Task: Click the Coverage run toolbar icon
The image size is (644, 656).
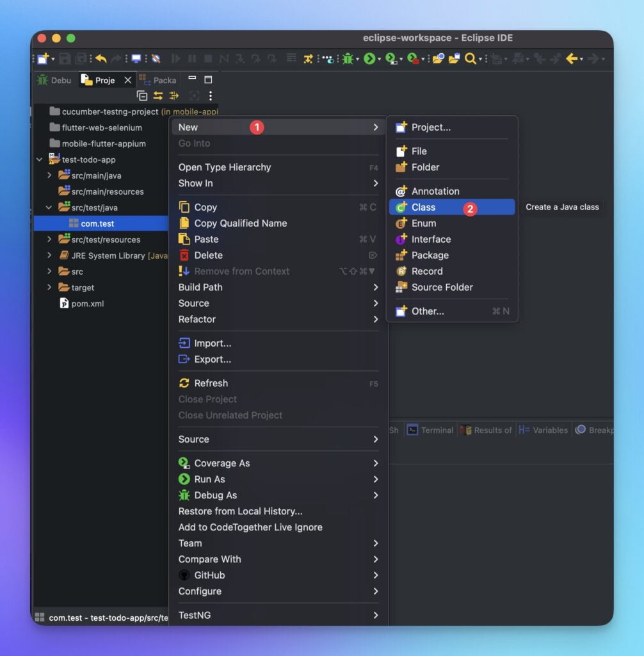Action: [x=391, y=58]
